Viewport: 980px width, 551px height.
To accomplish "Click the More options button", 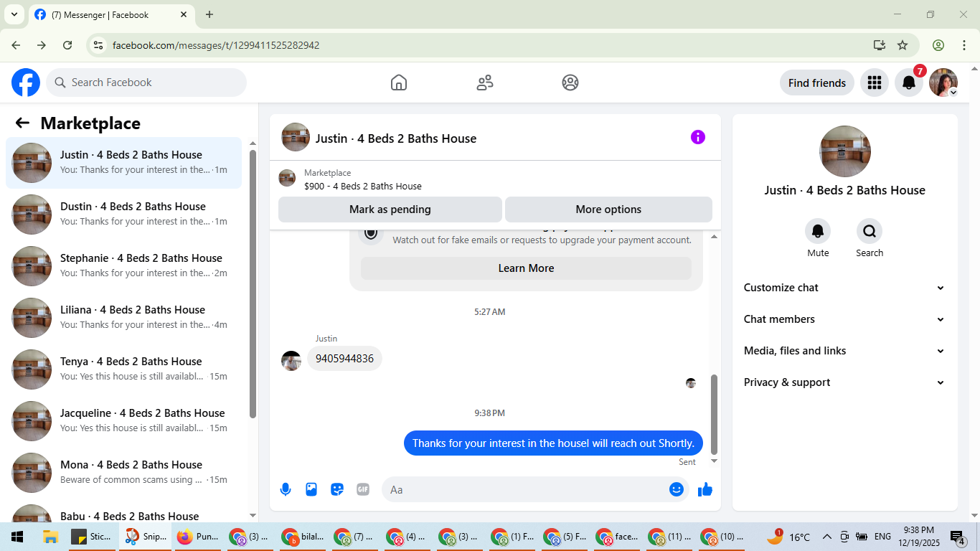I will click(x=608, y=209).
